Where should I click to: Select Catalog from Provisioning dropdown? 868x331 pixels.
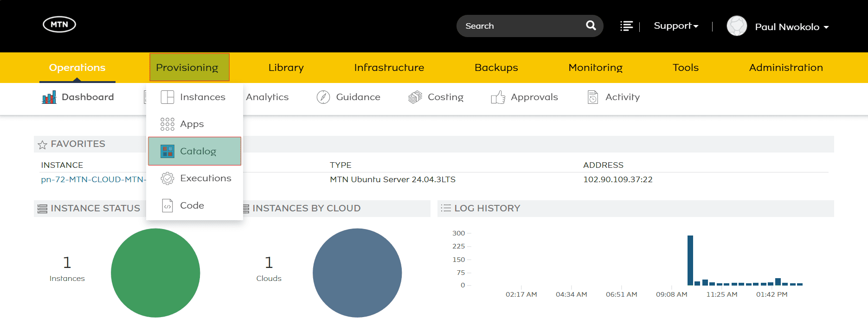tap(195, 151)
